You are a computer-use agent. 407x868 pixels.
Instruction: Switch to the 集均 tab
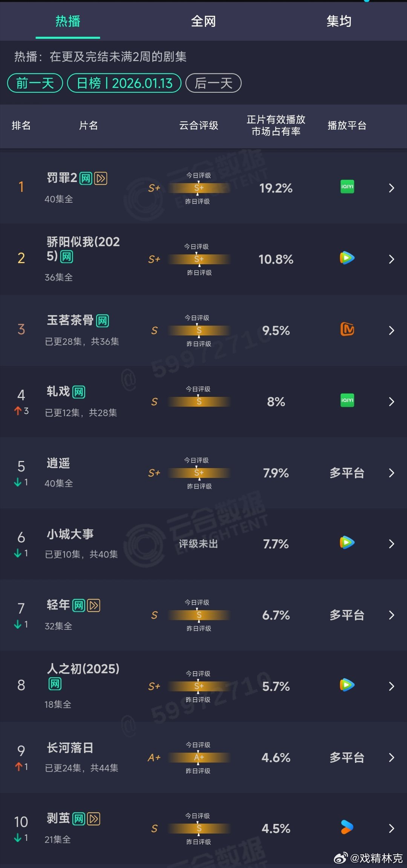(x=338, y=21)
